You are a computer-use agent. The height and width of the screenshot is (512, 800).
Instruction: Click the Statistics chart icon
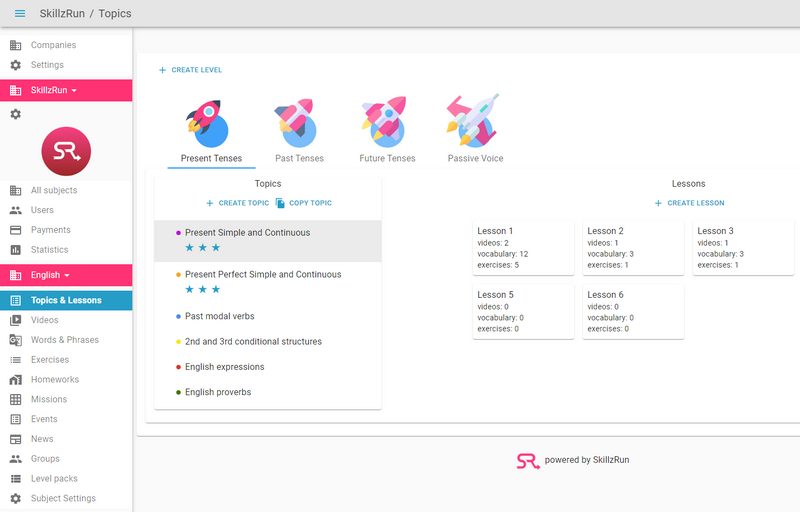(16, 250)
